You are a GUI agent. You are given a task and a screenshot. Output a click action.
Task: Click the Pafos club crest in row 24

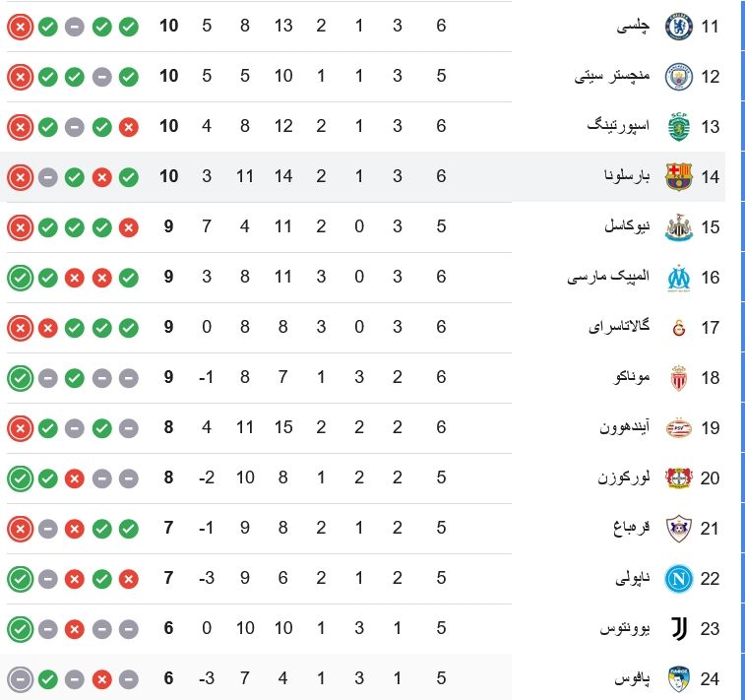(x=678, y=679)
